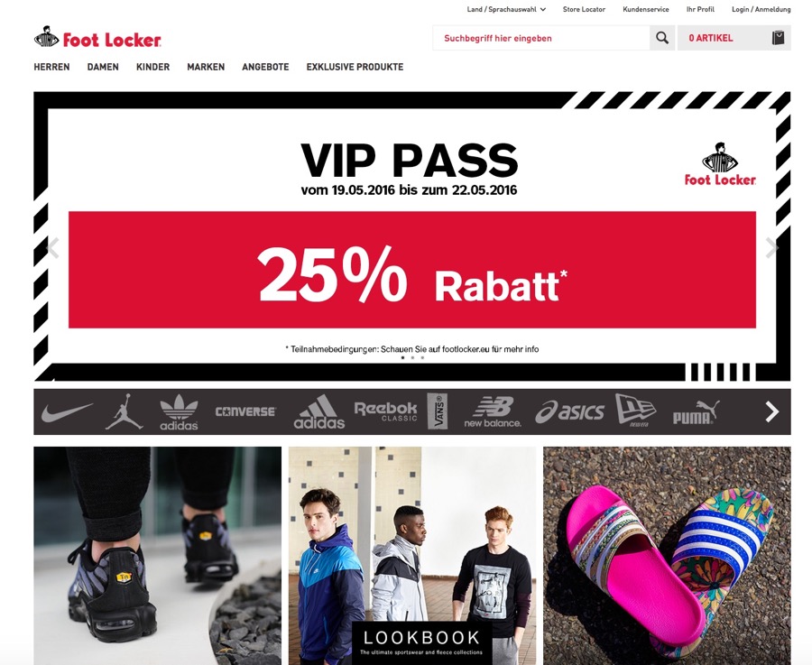
Task: Open the Land / Sprachauswahl dropdown
Action: [x=506, y=9]
